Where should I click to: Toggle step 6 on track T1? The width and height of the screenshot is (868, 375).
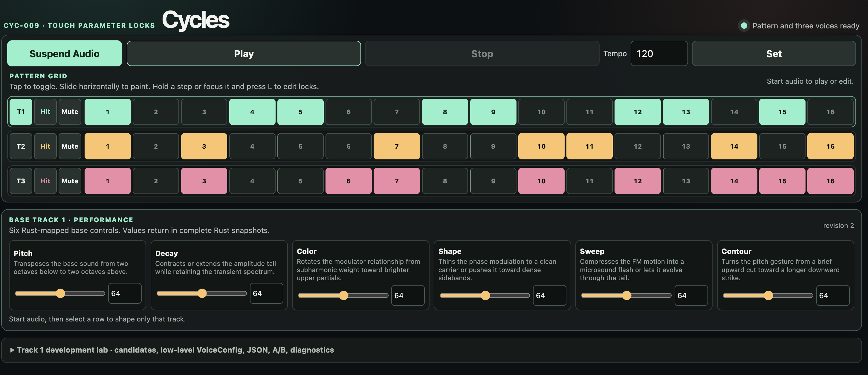pos(349,112)
